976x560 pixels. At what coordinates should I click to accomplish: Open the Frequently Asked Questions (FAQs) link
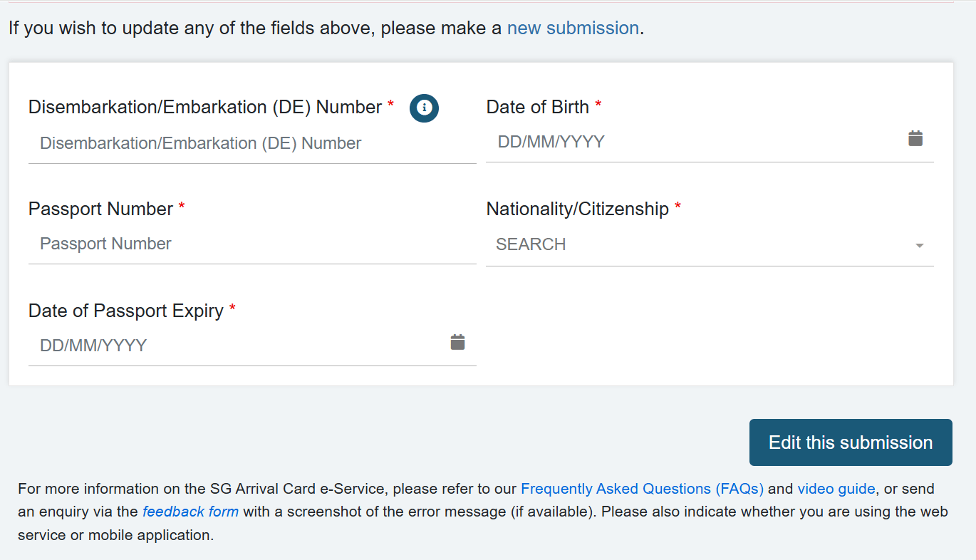click(x=642, y=489)
